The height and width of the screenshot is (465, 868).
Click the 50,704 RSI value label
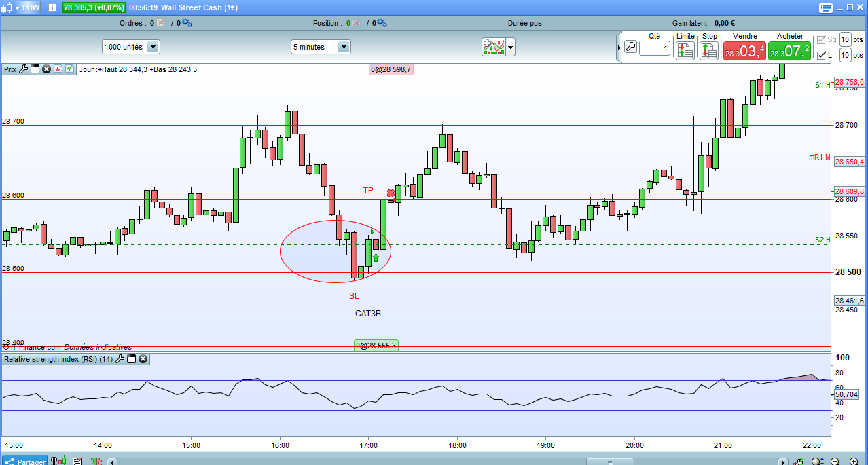coord(846,394)
